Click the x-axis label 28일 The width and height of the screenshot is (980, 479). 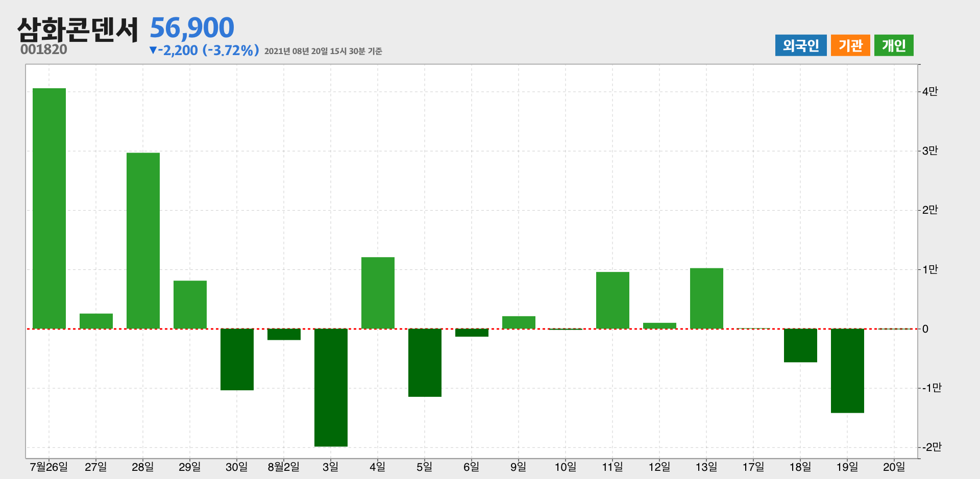(x=143, y=467)
